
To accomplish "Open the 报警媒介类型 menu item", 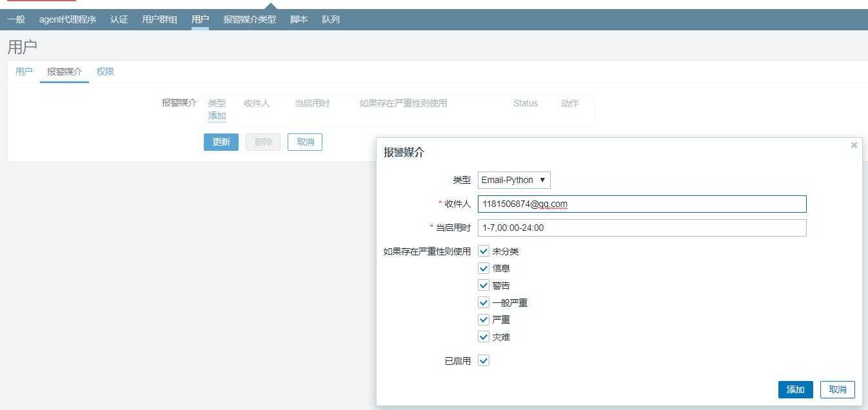I will [250, 19].
